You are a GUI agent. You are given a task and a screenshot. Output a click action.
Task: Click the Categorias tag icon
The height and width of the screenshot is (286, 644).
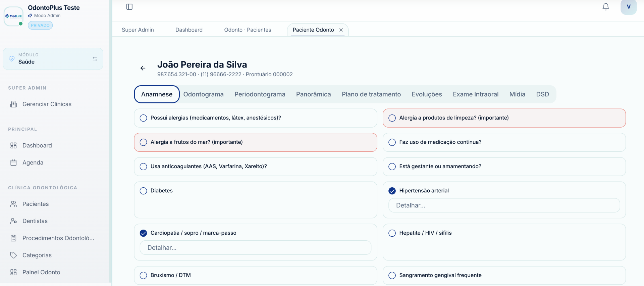13,255
